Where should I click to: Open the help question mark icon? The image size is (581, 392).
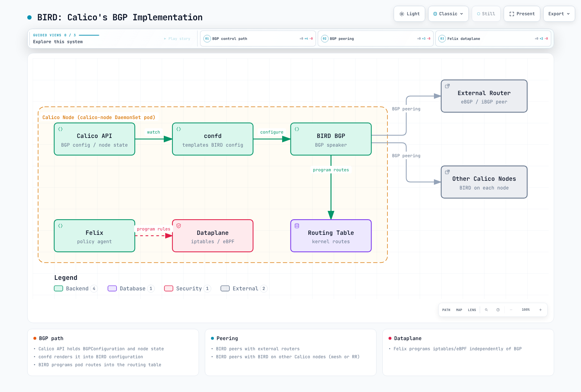point(498,310)
